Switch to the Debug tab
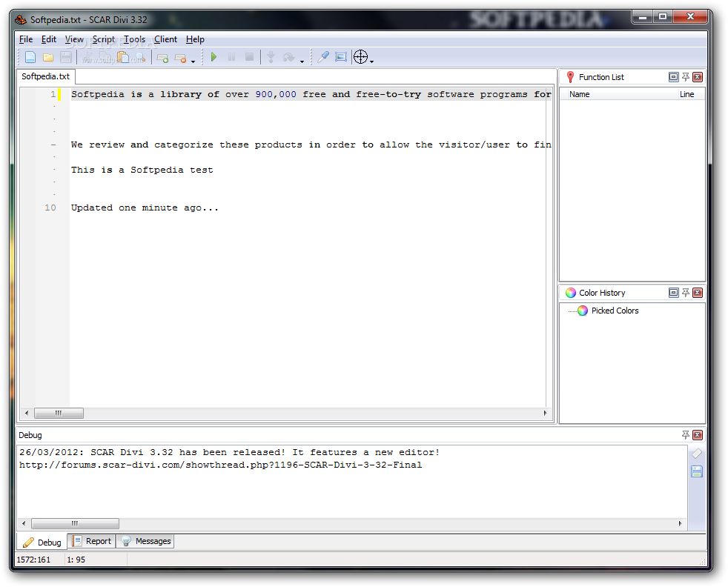728x587 pixels. 42,542
